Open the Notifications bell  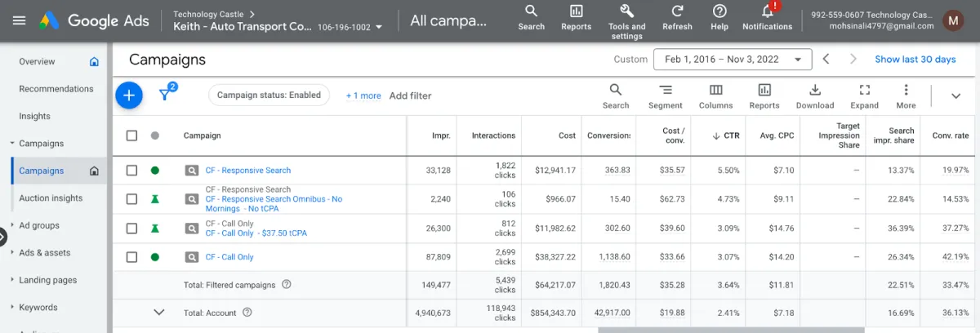pyautogui.click(x=767, y=16)
